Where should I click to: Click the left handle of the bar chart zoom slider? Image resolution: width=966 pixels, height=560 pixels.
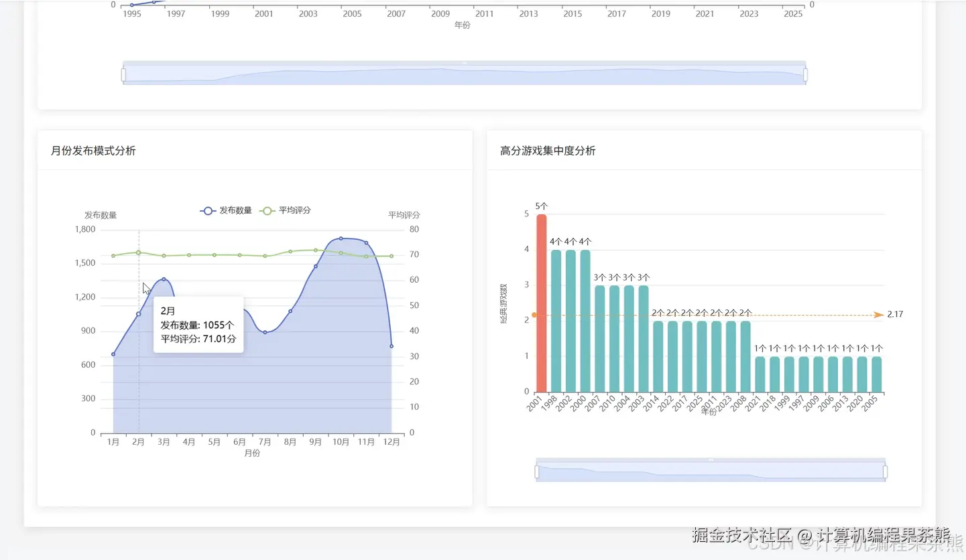click(537, 472)
